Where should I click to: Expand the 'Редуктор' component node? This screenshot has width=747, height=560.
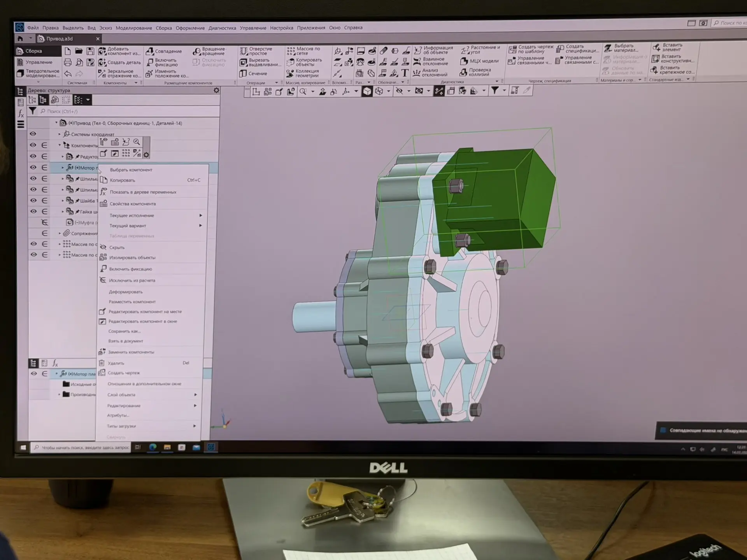click(63, 156)
